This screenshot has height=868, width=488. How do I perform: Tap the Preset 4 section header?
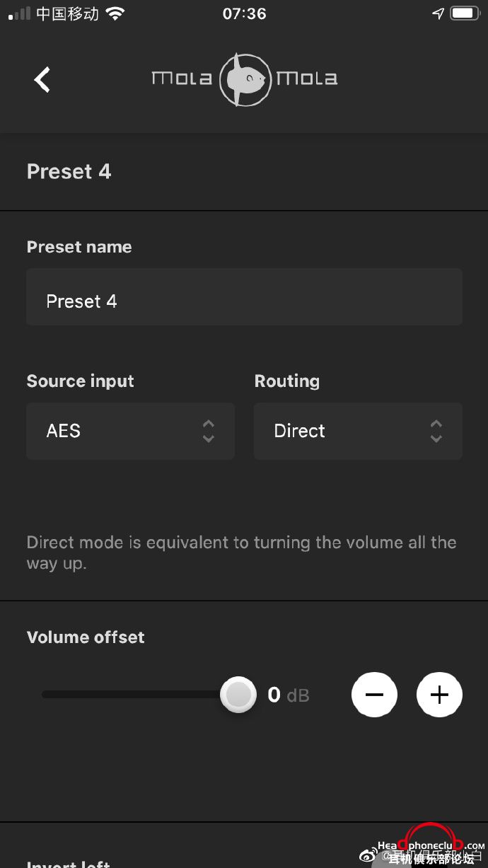pos(69,172)
